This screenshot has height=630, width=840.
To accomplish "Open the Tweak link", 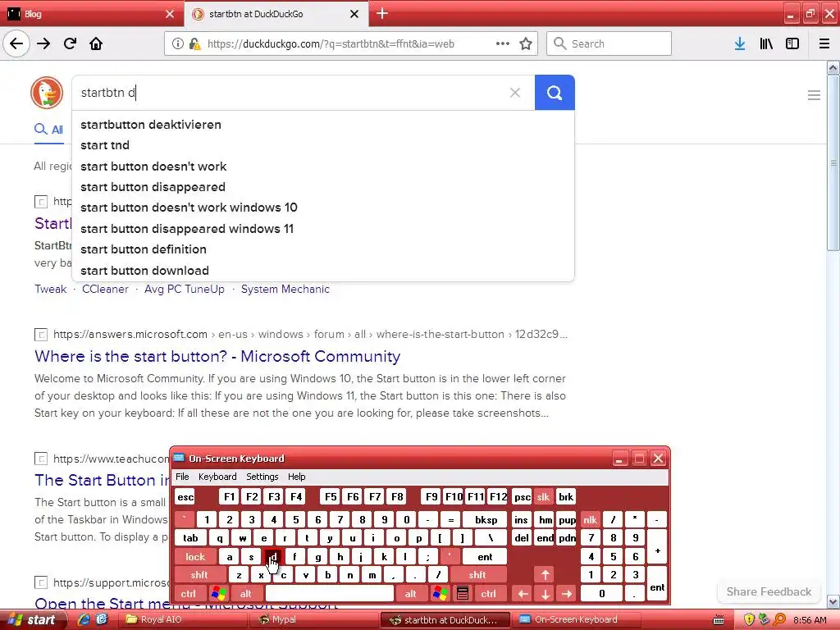I will [x=51, y=290].
